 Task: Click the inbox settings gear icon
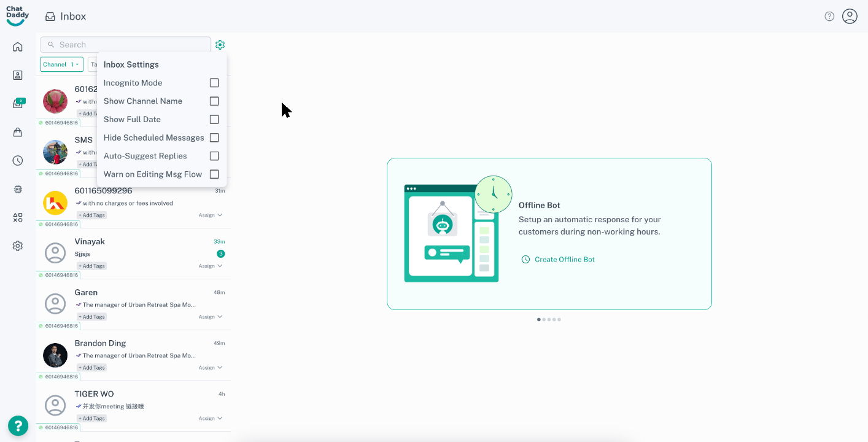pos(220,45)
